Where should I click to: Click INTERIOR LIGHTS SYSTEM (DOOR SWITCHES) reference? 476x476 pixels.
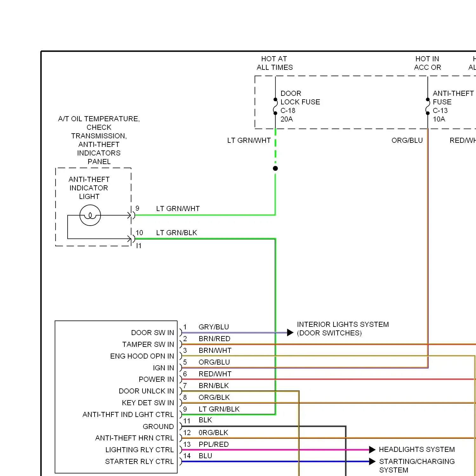click(x=343, y=328)
